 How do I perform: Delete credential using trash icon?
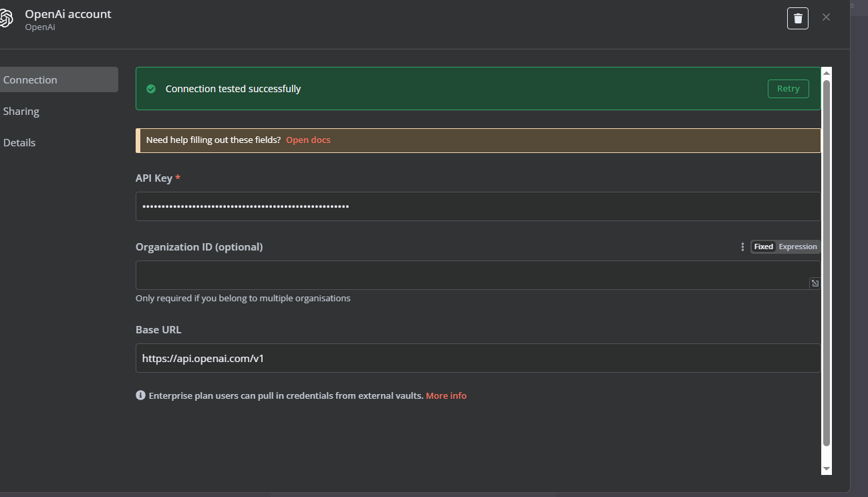[798, 18]
